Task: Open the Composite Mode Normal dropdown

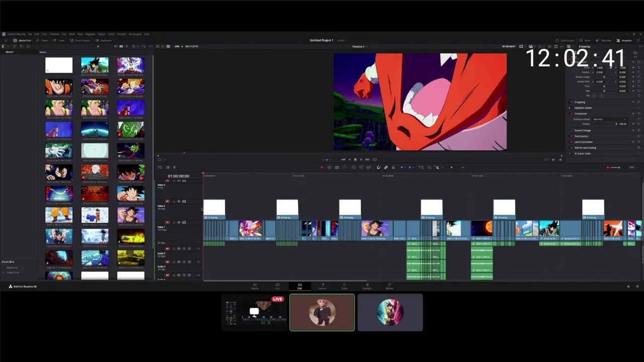Action: [x=610, y=119]
